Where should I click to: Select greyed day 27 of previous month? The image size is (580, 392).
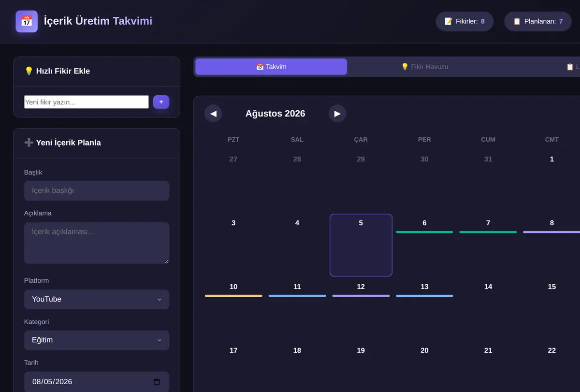(233, 181)
